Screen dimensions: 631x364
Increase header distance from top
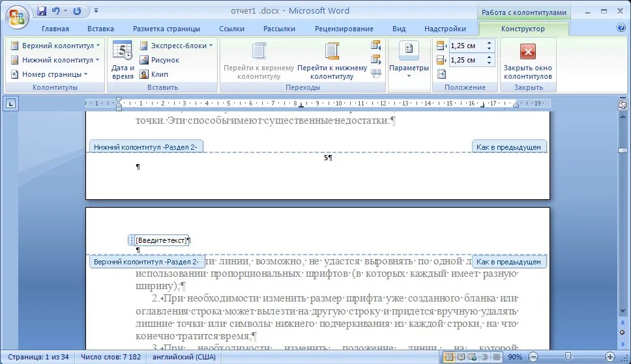pos(490,43)
